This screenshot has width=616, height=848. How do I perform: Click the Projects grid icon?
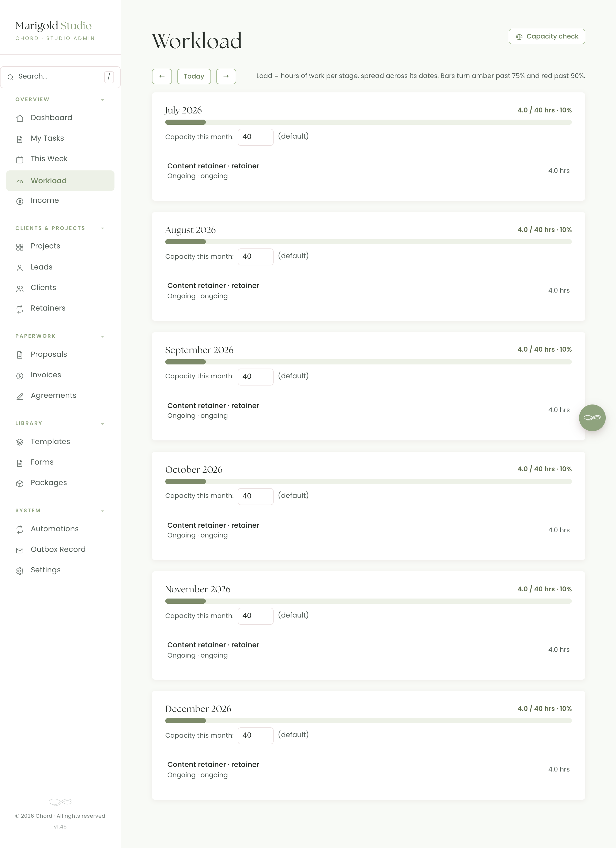(x=20, y=247)
